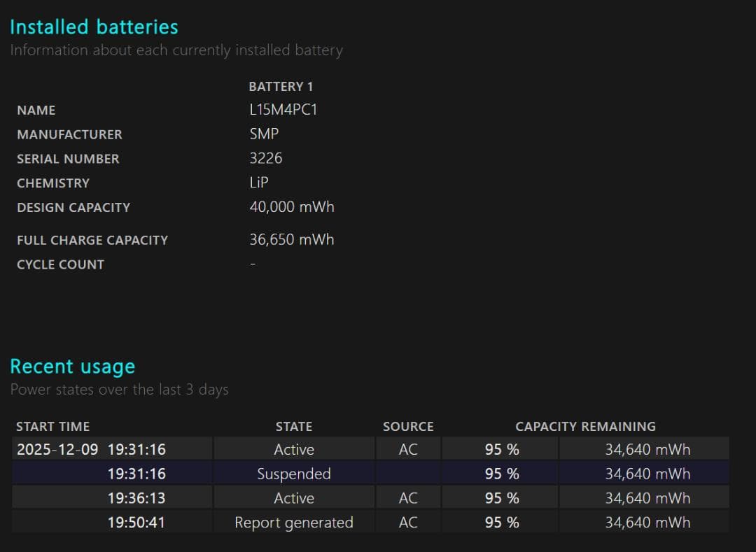Click the Report generated state entry
The image size is (756, 552).
(294, 523)
